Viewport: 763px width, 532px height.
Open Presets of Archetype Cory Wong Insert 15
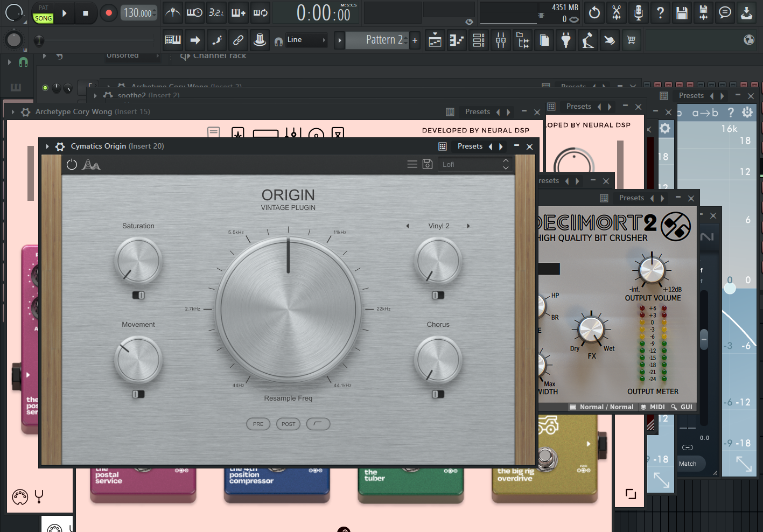(x=478, y=112)
